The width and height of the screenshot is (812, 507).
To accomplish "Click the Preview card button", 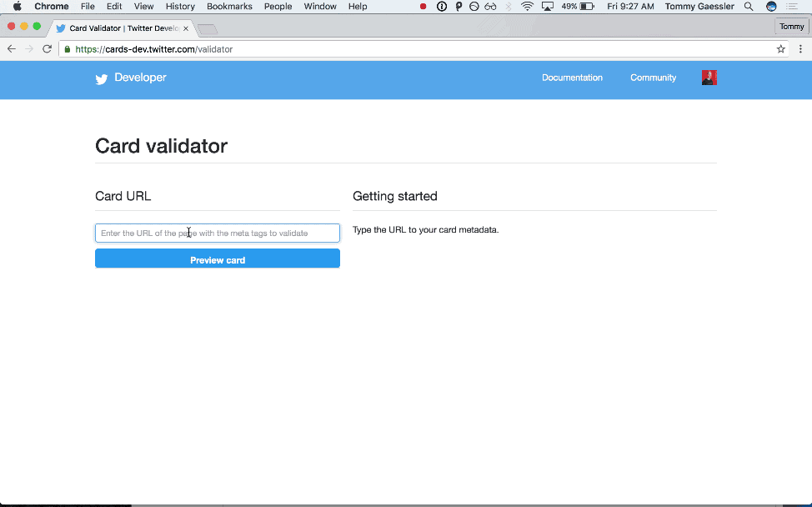I will [218, 259].
